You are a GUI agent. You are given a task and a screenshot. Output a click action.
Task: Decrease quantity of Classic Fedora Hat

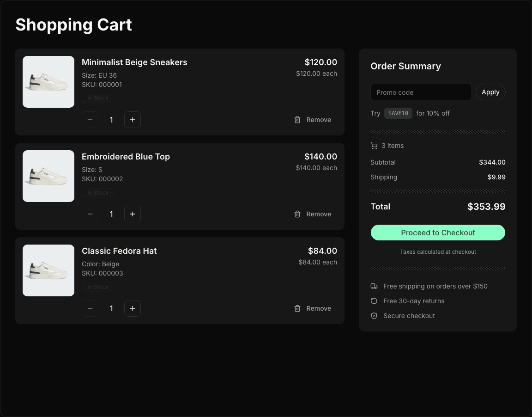[90, 308]
